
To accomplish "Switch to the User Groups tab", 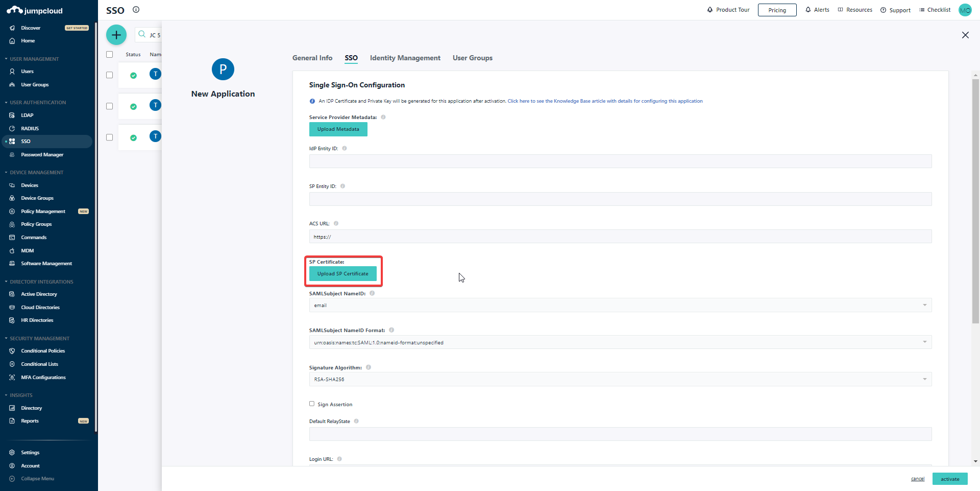I will pos(473,58).
